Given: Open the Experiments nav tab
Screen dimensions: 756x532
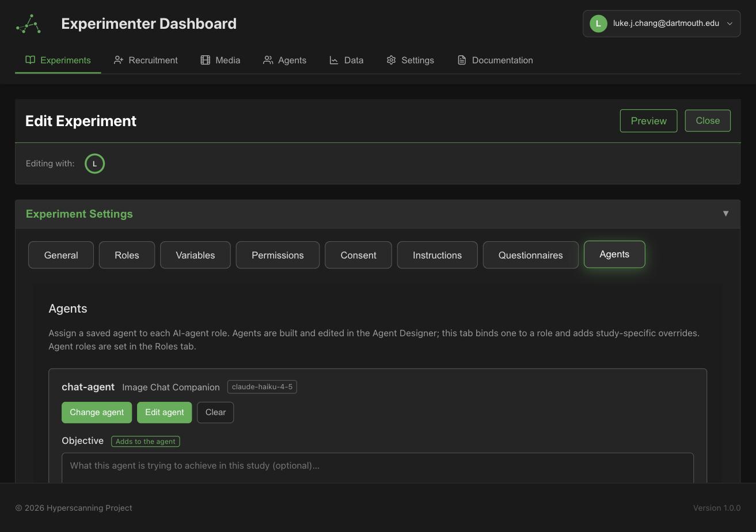Looking at the screenshot, I should click(x=58, y=60).
